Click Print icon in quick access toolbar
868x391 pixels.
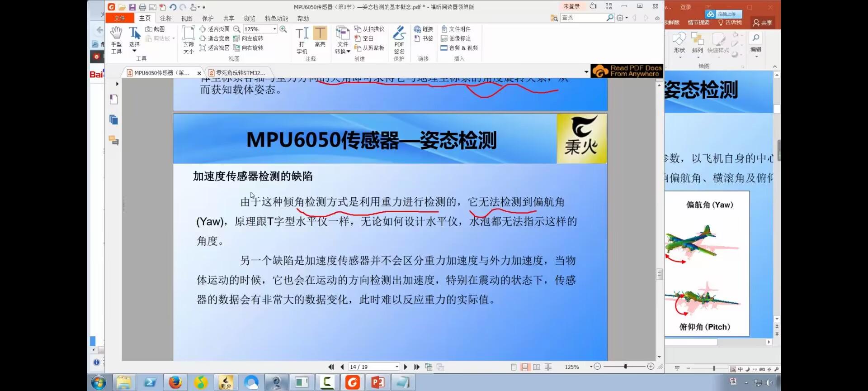pyautogui.click(x=142, y=7)
